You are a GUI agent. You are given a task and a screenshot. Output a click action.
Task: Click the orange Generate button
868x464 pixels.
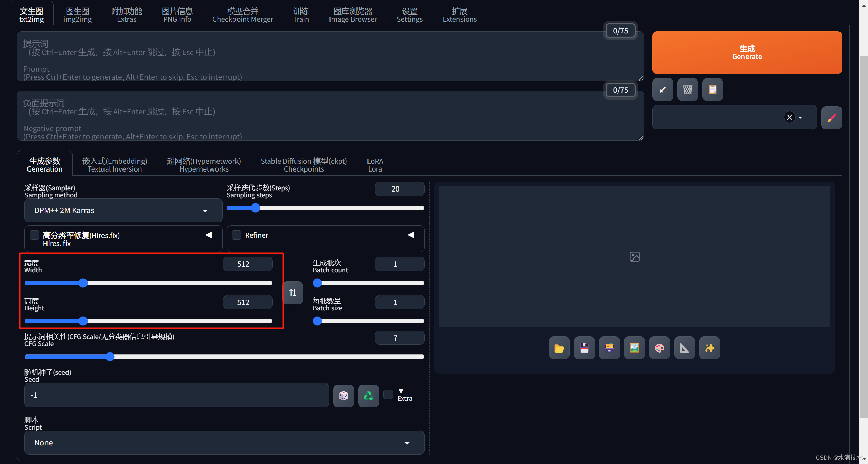pos(747,53)
